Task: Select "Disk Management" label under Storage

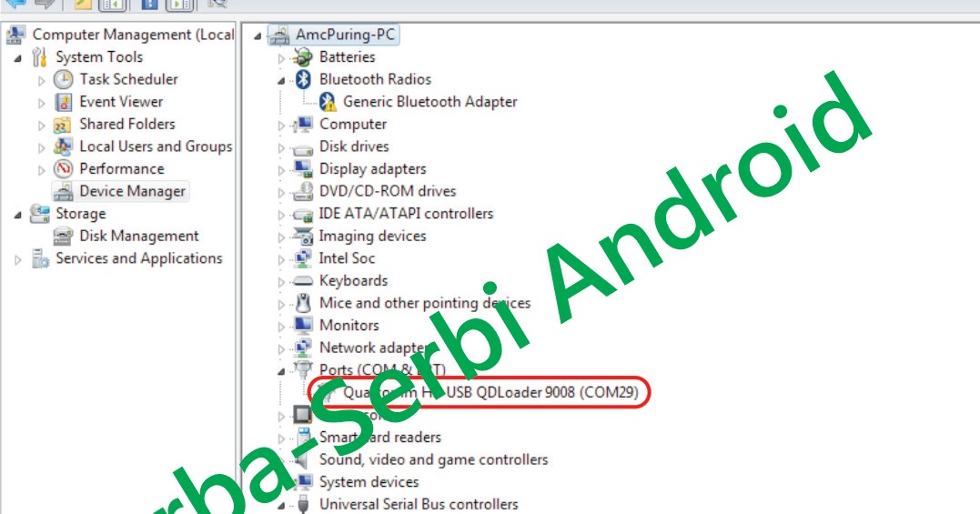Action: [x=138, y=237]
